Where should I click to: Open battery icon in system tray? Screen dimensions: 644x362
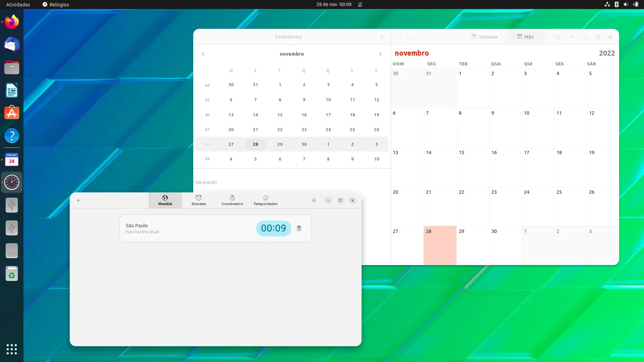(636, 4)
